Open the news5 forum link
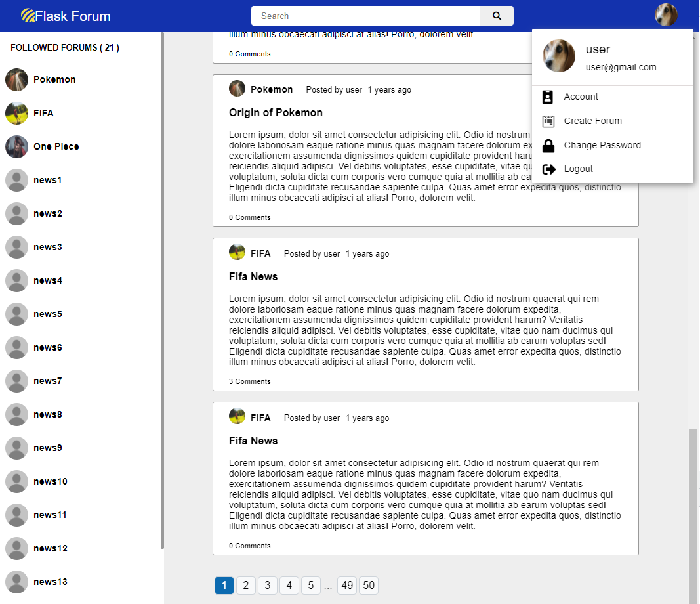 coord(48,314)
